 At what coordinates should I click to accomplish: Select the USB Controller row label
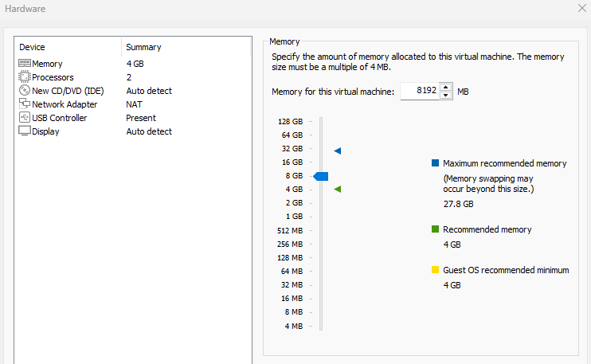[x=60, y=118]
